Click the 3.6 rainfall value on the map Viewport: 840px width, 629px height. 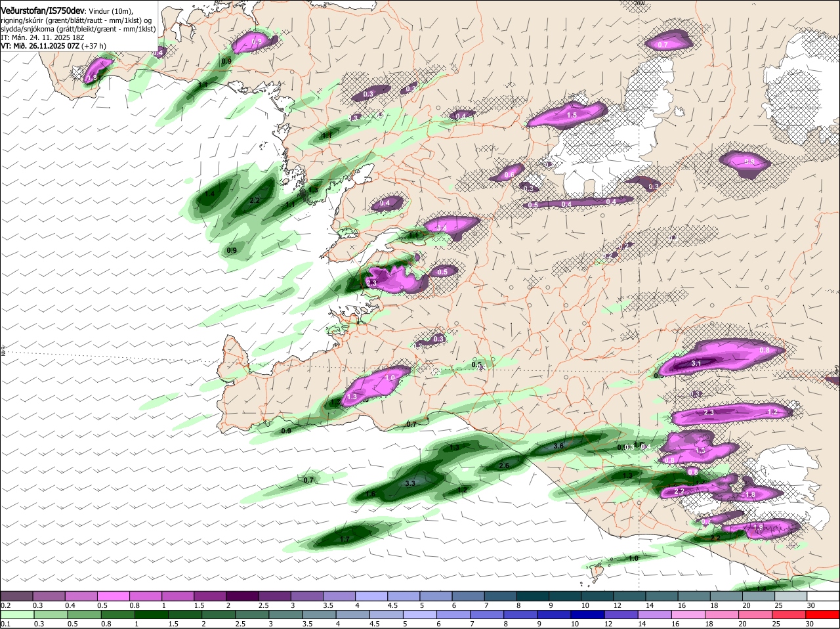point(559,446)
